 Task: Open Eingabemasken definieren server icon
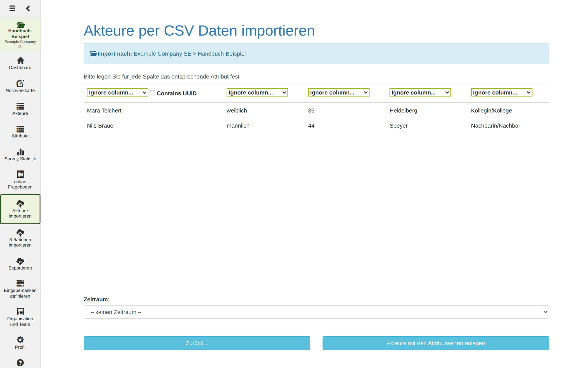coord(20,283)
